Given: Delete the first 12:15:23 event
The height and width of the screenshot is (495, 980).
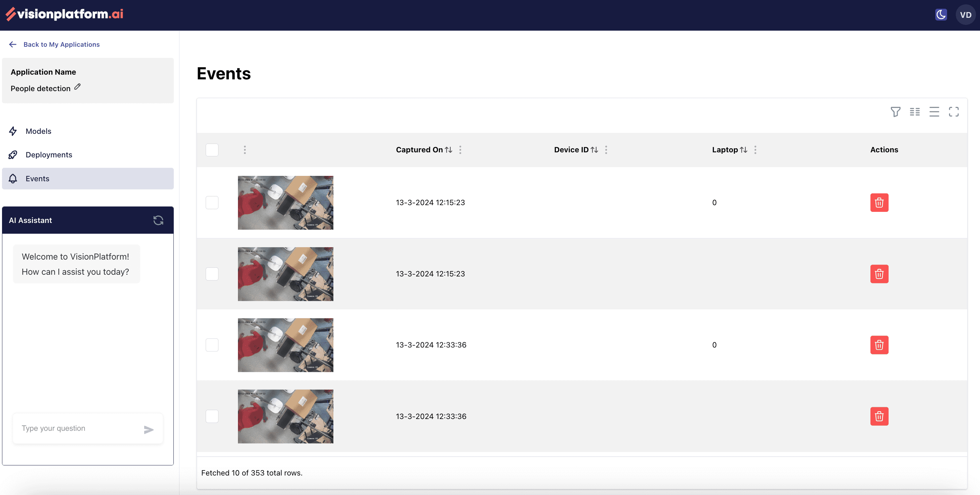Looking at the screenshot, I should click(x=879, y=202).
